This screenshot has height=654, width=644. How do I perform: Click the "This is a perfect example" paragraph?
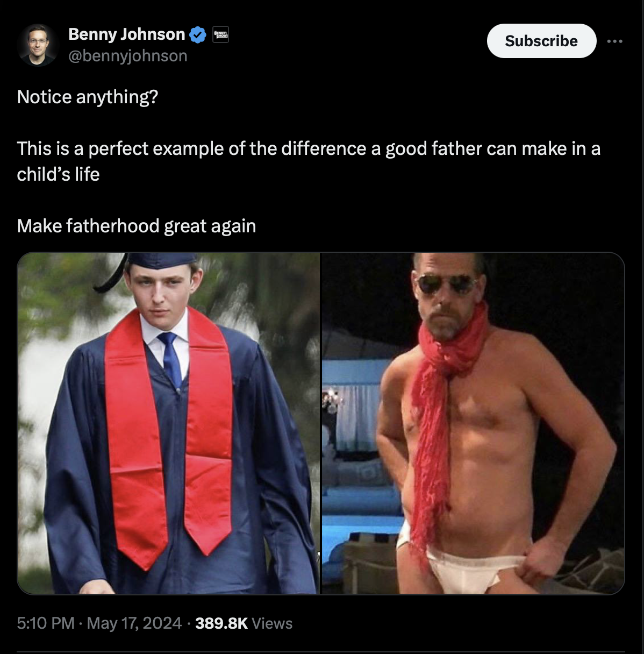click(309, 161)
